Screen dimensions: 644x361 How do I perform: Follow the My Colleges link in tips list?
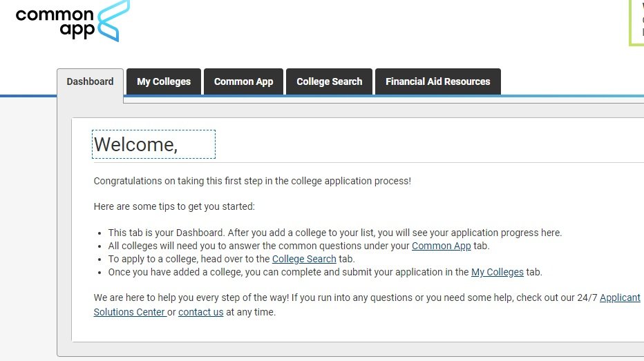[x=498, y=272]
